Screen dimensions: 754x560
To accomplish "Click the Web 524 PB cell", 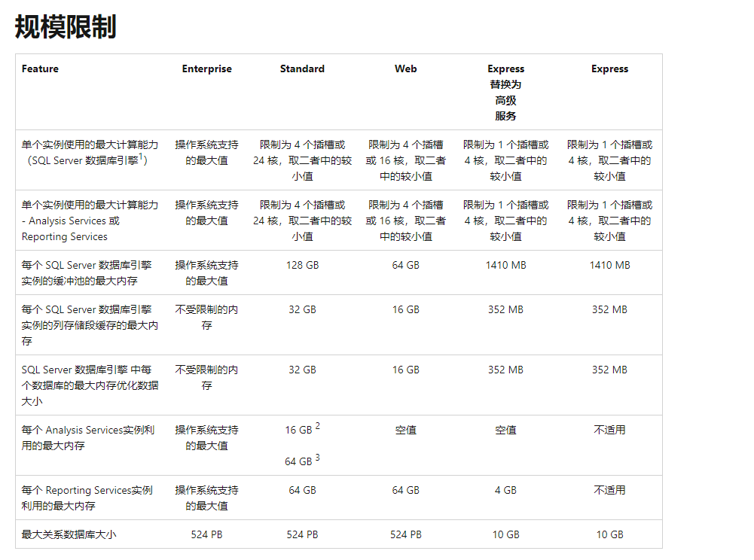I will [x=406, y=534].
